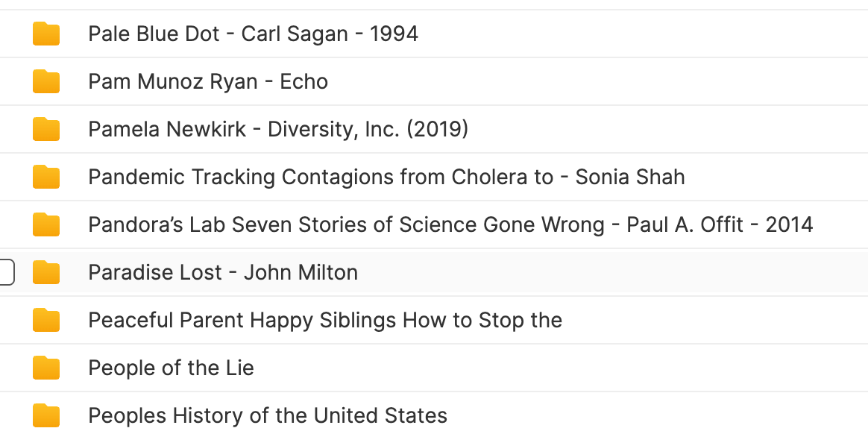
Task: Tick the checkbox on the Paradise Lost row
Action: pos(5,271)
